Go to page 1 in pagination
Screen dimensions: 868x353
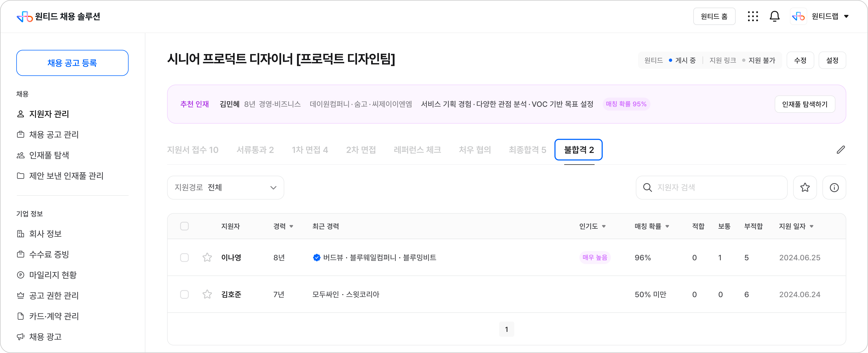click(x=507, y=330)
